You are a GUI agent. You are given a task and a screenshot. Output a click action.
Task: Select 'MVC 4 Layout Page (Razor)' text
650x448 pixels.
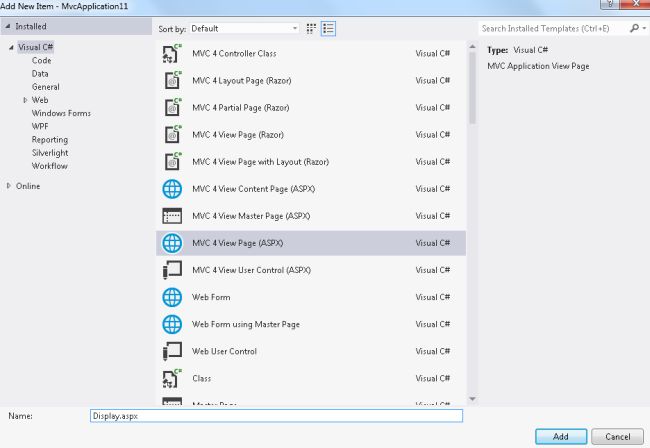click(x=242, y=81)
